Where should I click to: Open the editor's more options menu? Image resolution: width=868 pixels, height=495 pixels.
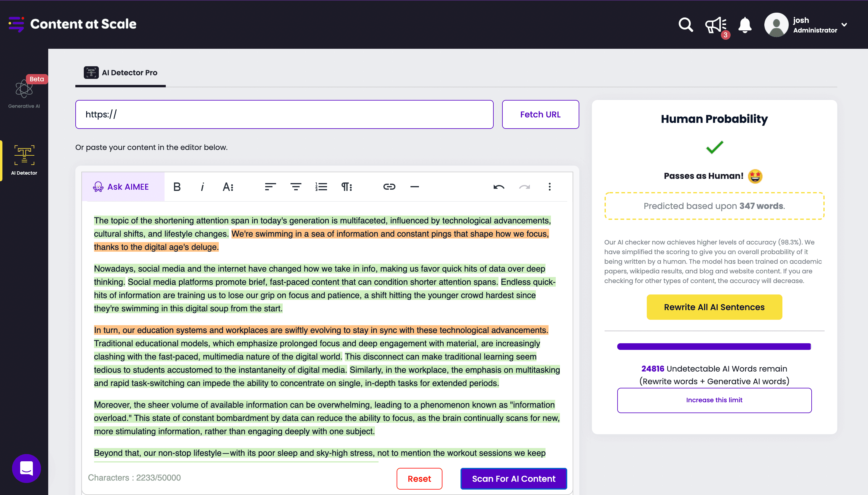coord(549,187)
